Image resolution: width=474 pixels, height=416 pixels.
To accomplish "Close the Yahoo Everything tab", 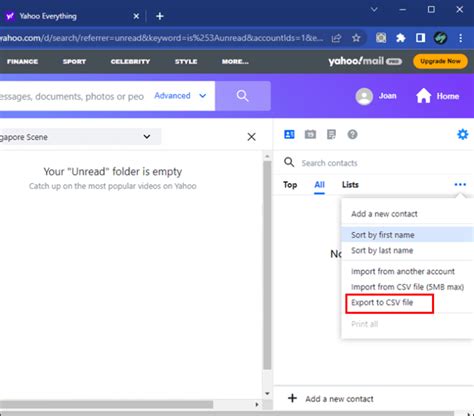I will [136, 16].
